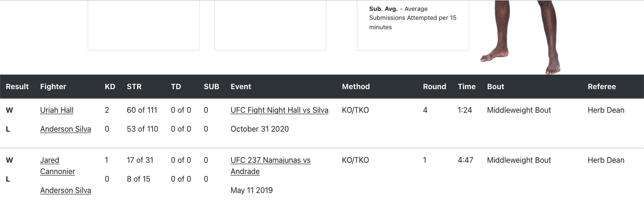Click the Time column header
Image resolution: width=644 pixels, height=209 pixels.
[x=467, y=86]
